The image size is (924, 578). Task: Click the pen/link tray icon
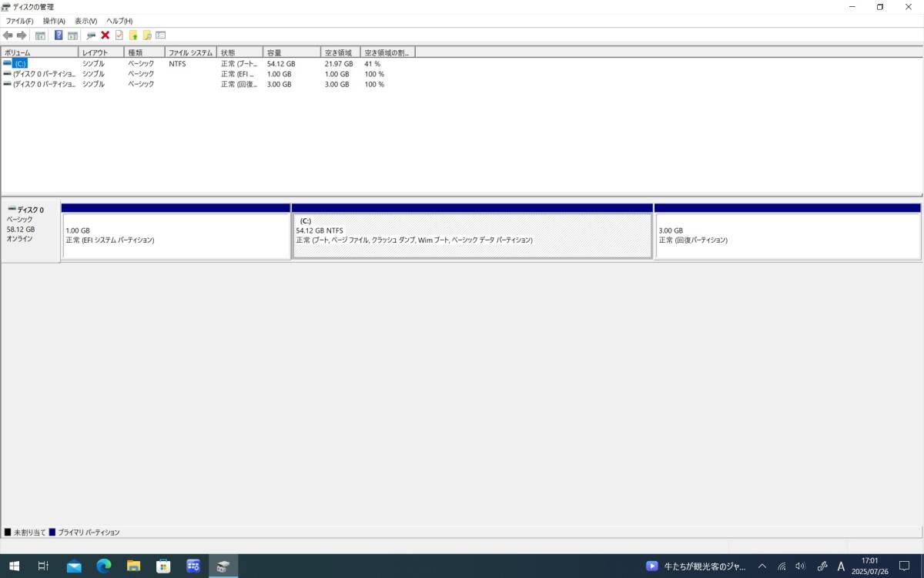pyautogui.click(x=822, y=566)
